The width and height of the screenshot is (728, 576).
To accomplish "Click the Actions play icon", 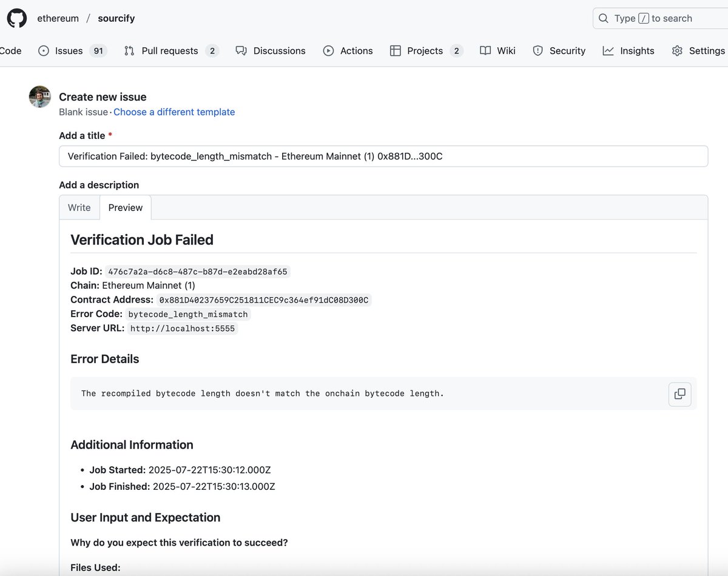I will coord(328,51).
